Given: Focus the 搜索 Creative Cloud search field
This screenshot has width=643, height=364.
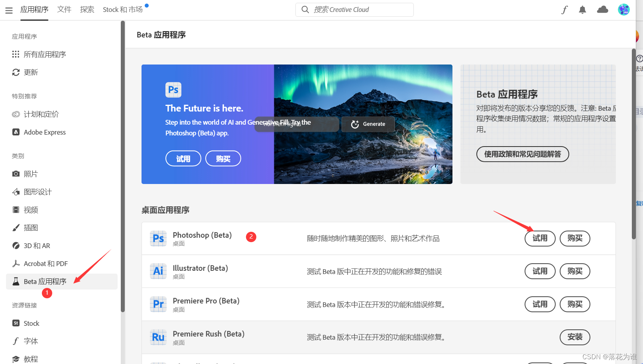Looking at the screenshot, I should 354,10.
